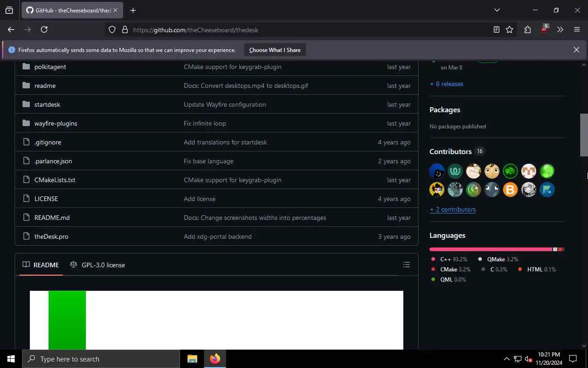Dismiss the Firefox data notification bar
Image resolution: width=588 pixels, height=368 pixels.
click(x=576, y=50)
